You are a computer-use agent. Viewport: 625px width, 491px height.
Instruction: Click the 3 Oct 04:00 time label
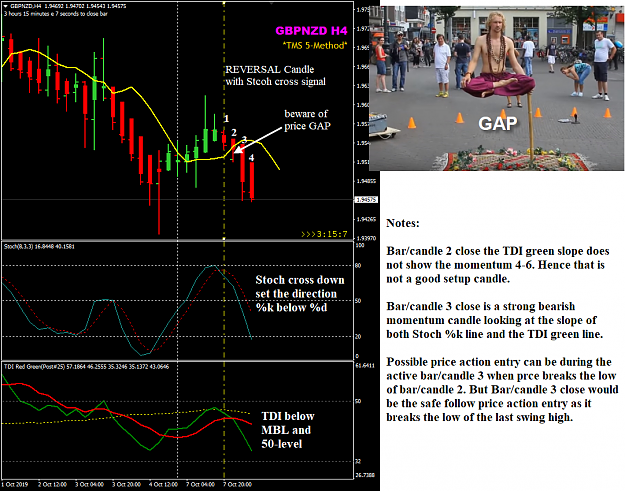pyautogui.click(x=89, y=485)
